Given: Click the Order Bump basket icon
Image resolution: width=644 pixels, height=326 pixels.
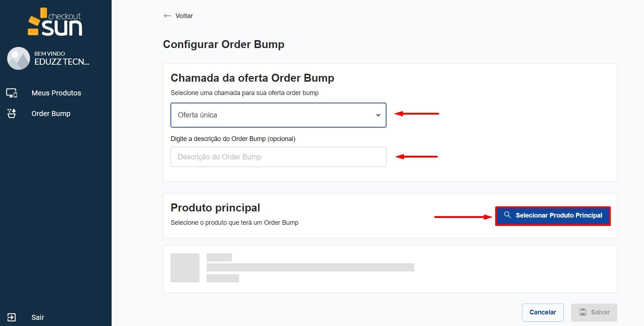Looking at the screenshot, I should [12, 113].
